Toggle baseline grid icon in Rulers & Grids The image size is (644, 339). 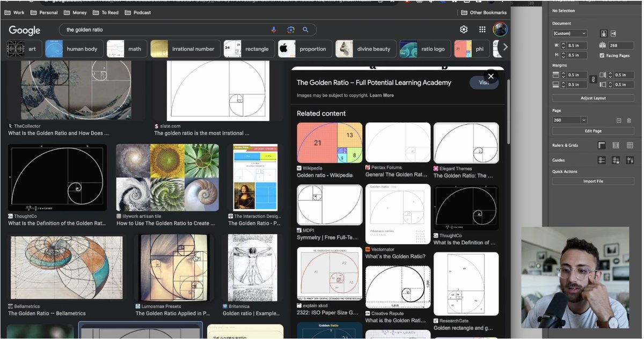click(x=616, y=145)
